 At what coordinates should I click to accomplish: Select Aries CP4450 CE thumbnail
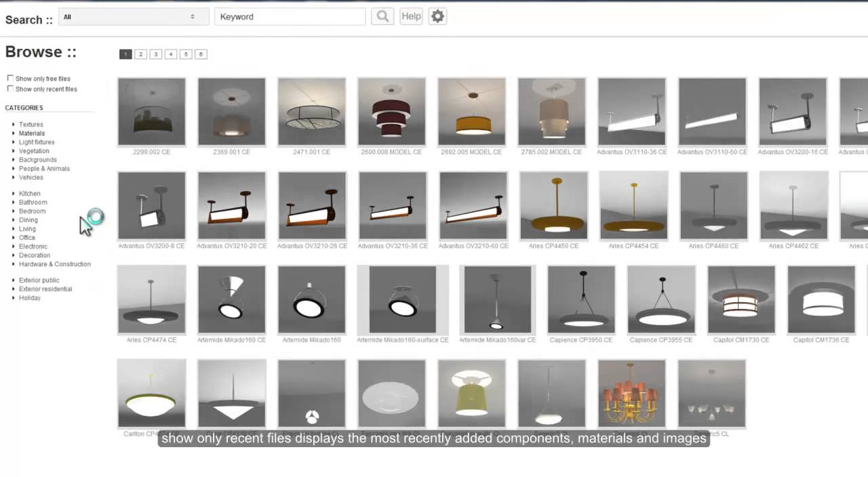[x=554, y=205]
